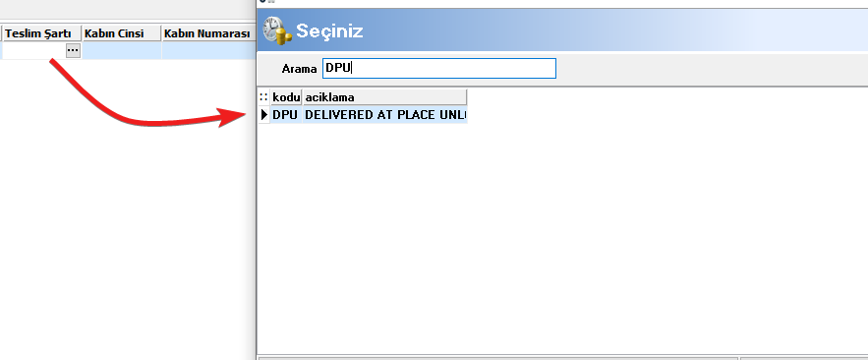Click the left status bar panel at bottom
The width and height of the screenshot is (868, 360).
498,358
